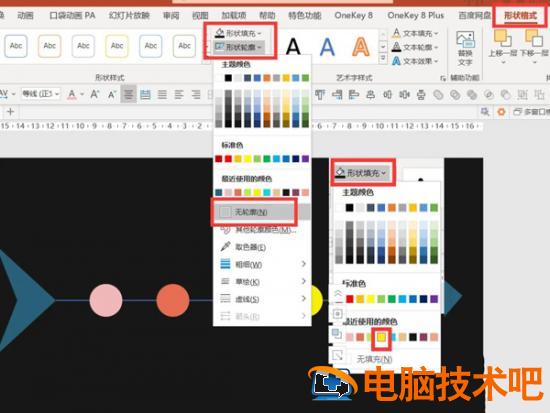Pick red in outline menu 标准色 row
Image resolution: width=550 pixels, height=413 pixels.
tap(228, 159)
